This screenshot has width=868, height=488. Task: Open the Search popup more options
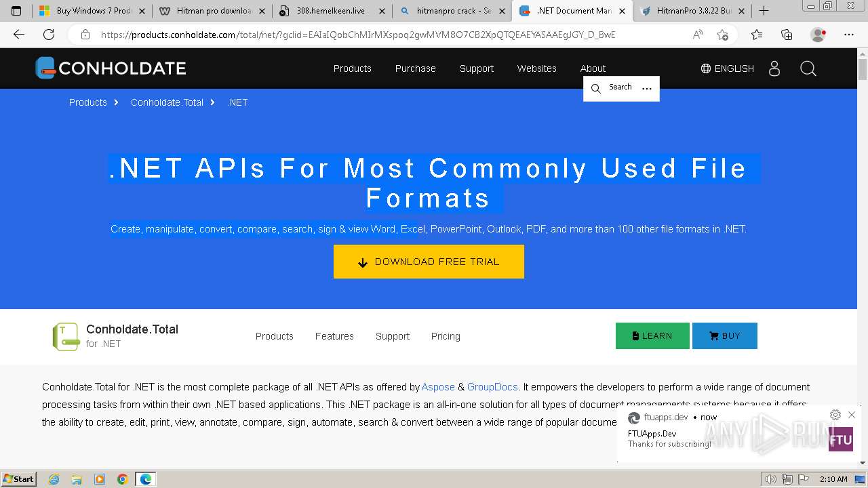coord(647,88)
